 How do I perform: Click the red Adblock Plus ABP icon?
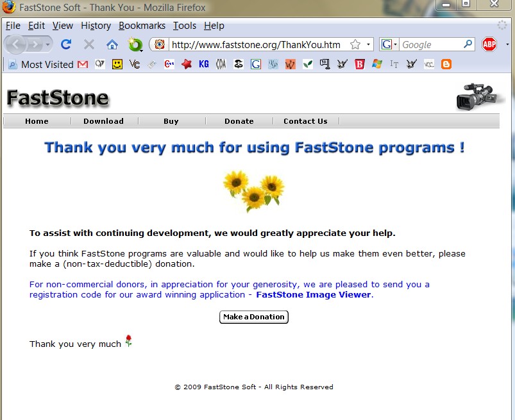[x=489, y=44]
